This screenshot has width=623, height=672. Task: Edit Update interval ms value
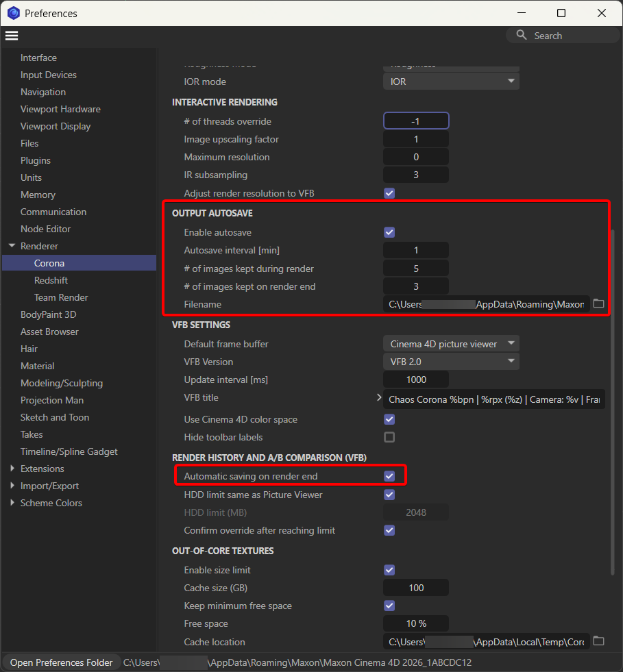pyautogui.click(x=416, y=379)
